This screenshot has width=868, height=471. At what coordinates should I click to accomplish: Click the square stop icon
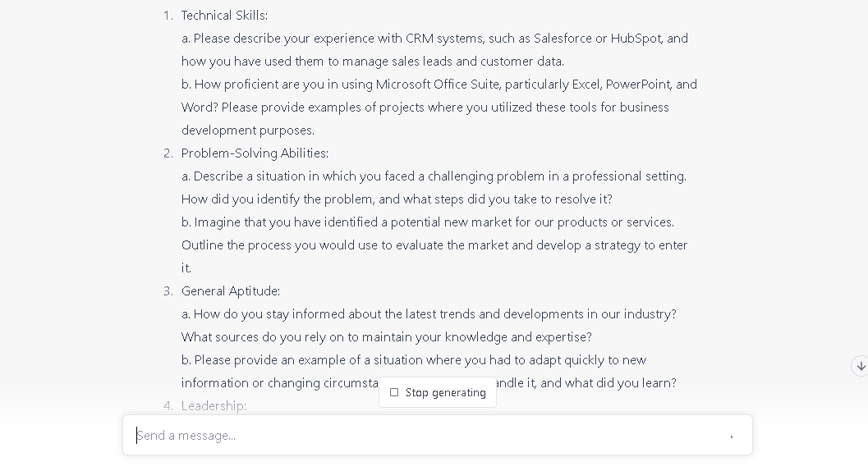[x=394, y=392]
